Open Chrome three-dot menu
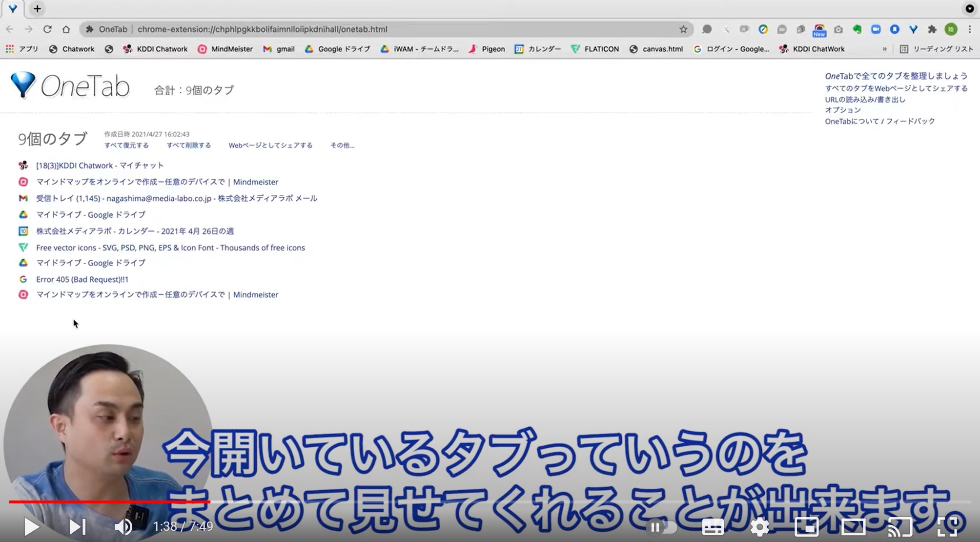 pos(970,29)
